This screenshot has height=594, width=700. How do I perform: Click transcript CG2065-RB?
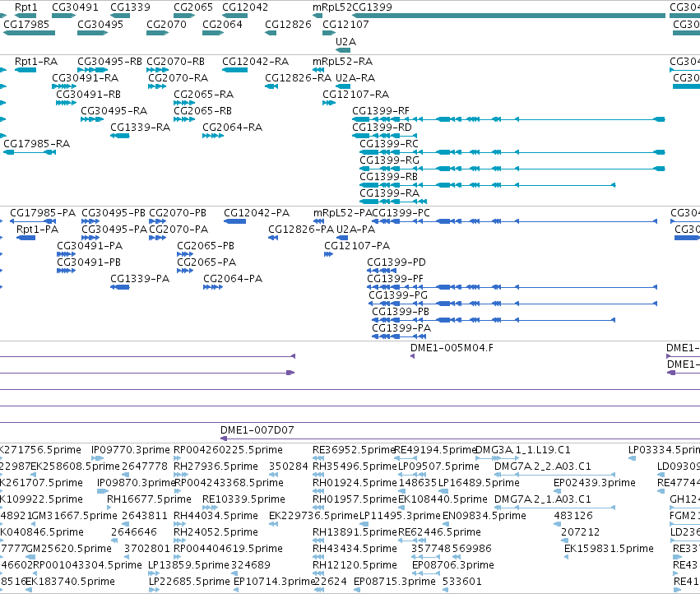[x=202, y=111]
